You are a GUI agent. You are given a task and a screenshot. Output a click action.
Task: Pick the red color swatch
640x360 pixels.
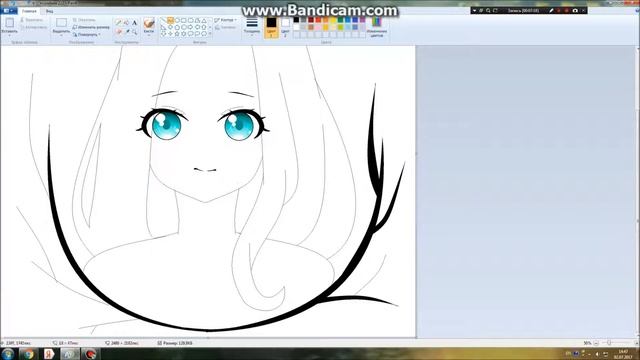tap(318, 20)
